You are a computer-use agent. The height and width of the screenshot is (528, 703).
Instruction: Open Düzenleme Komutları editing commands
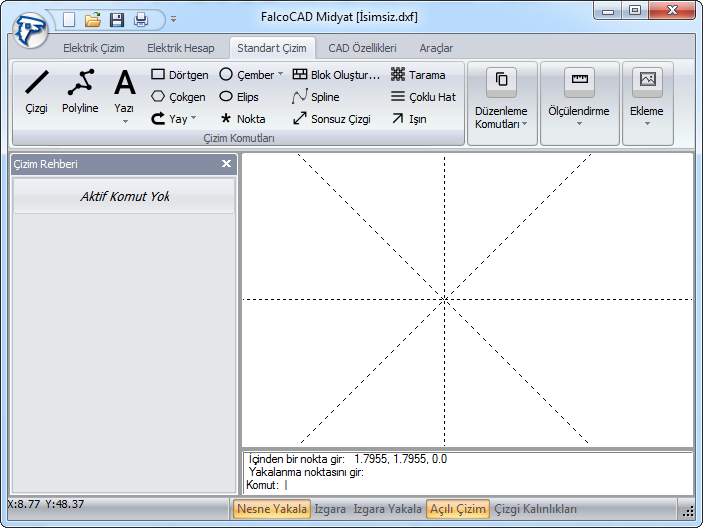point(502,104)
